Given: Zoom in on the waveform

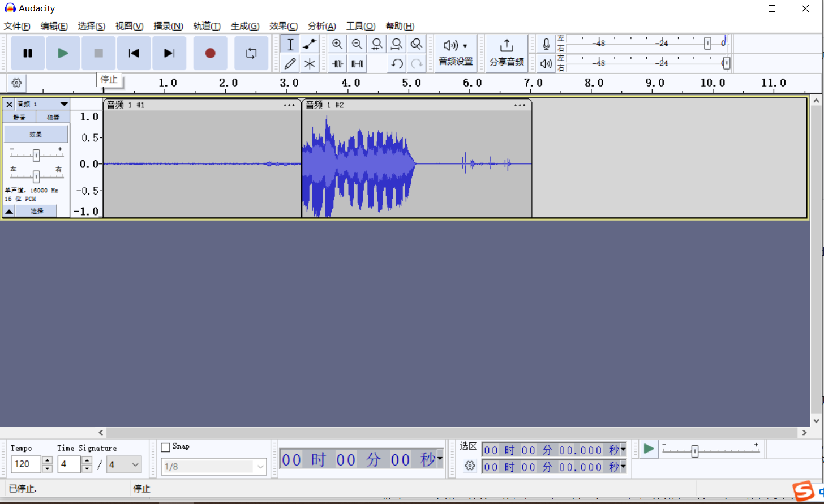Looking at the screenshot, I should coord(337,44).
